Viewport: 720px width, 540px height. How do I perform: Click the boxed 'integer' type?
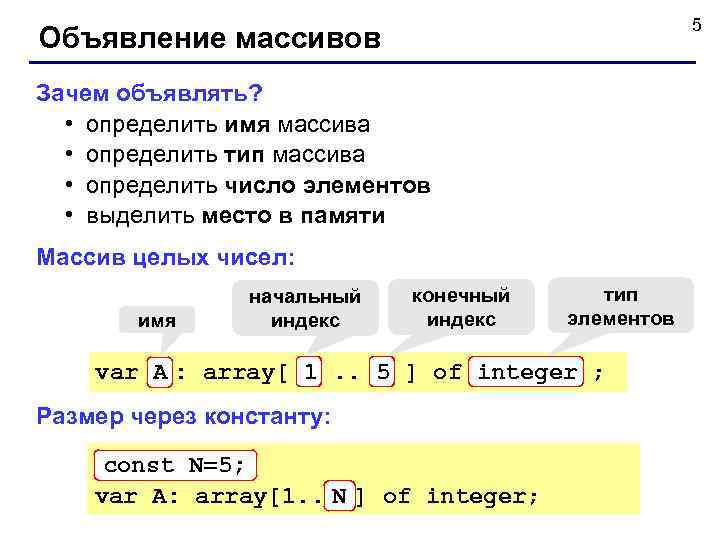[x=526, y=371]
